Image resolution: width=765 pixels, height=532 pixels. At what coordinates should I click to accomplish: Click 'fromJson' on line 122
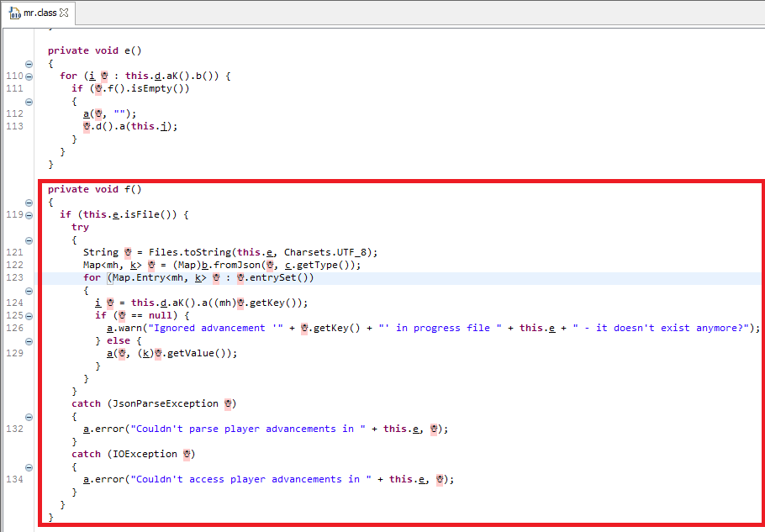[236, 265]
